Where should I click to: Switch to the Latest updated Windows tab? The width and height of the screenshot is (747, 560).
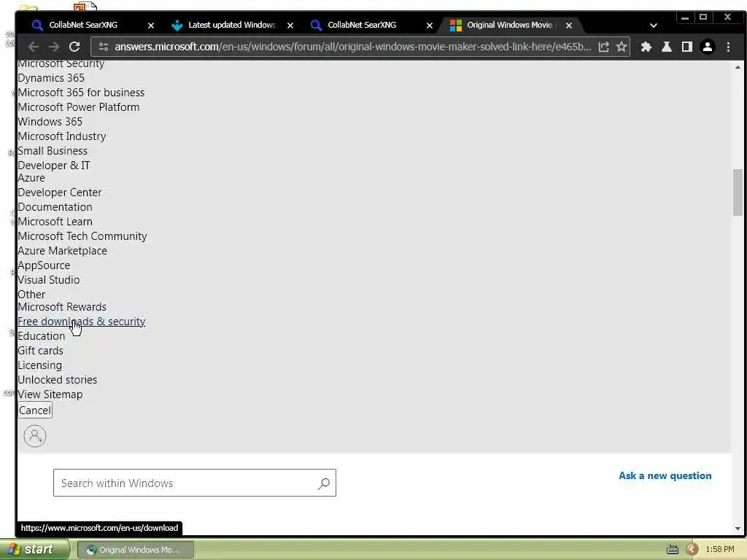tap(231, 25)
